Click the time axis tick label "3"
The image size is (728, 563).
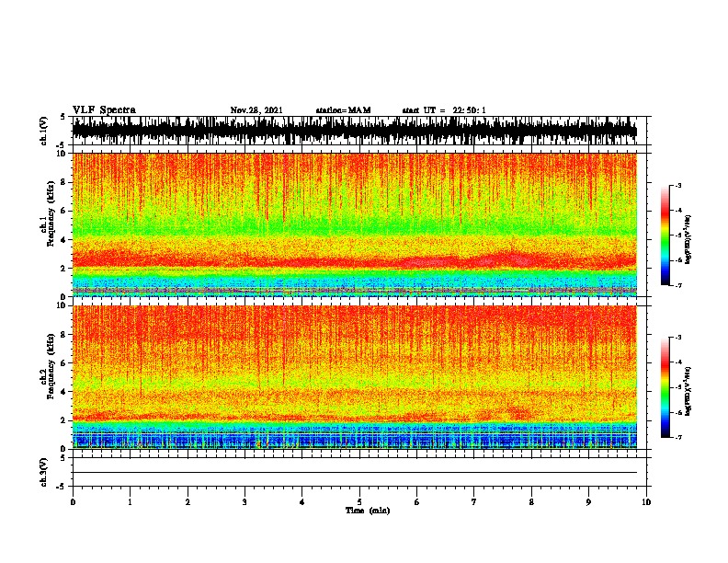point(245,501)
